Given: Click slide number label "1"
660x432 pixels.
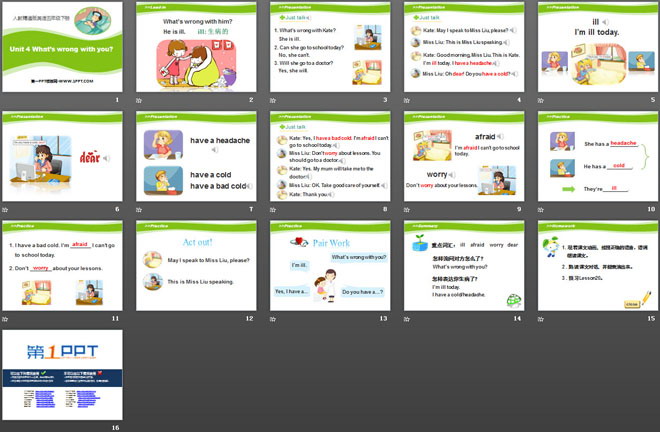Looking at the screenshot, I should [x=117, y=100].
